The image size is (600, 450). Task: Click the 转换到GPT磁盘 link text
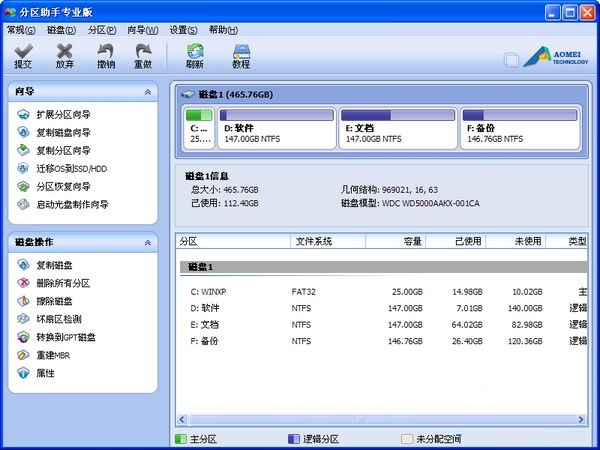point(66,338)
